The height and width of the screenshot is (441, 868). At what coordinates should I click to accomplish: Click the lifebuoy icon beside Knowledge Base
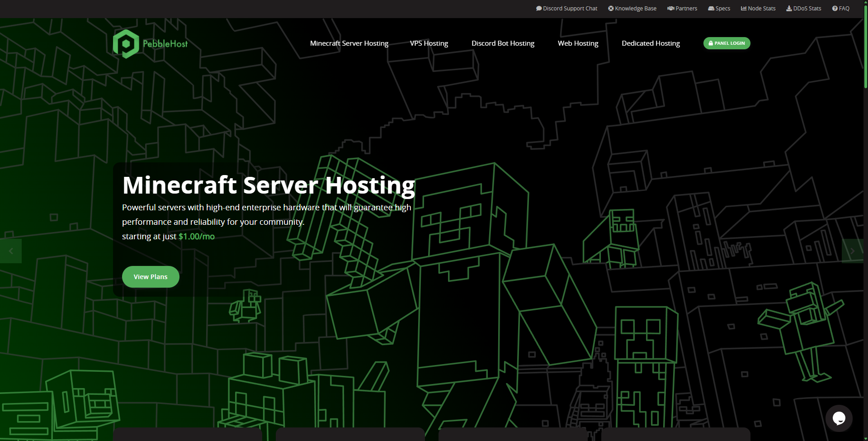611,9
